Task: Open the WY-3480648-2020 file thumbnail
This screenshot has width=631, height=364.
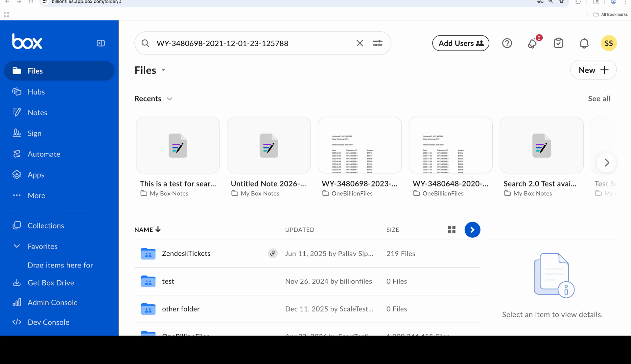Action: click(x=451, y=145)
